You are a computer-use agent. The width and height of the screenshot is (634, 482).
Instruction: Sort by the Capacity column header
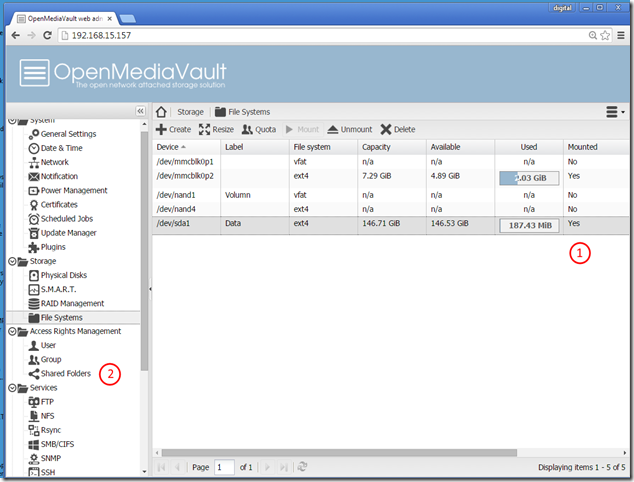[392, 147]
